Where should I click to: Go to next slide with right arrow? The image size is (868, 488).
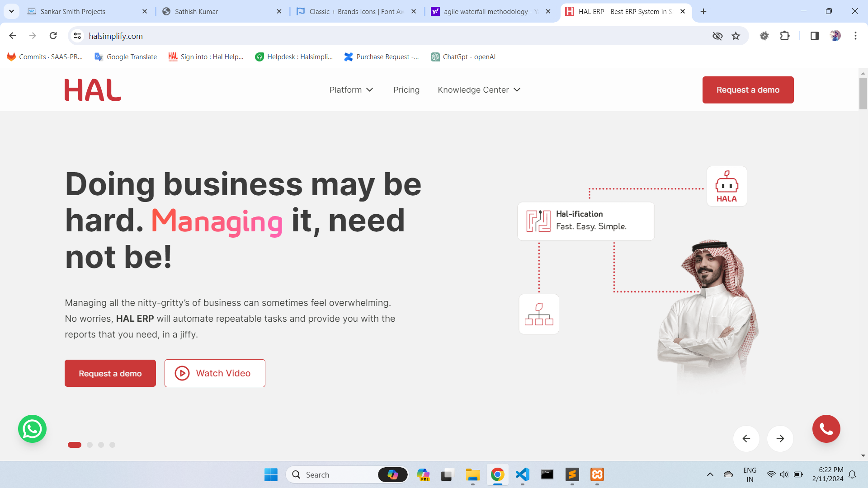click(780, 438)
